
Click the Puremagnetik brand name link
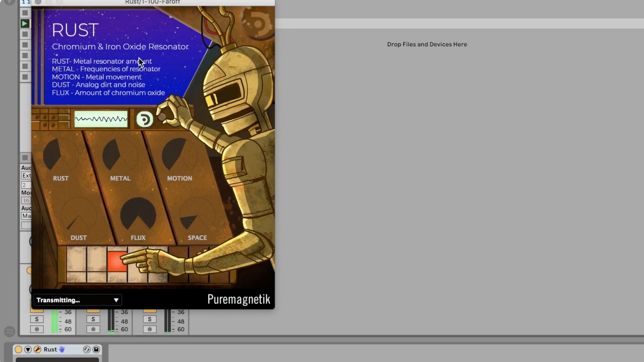(x=238, y=299)
